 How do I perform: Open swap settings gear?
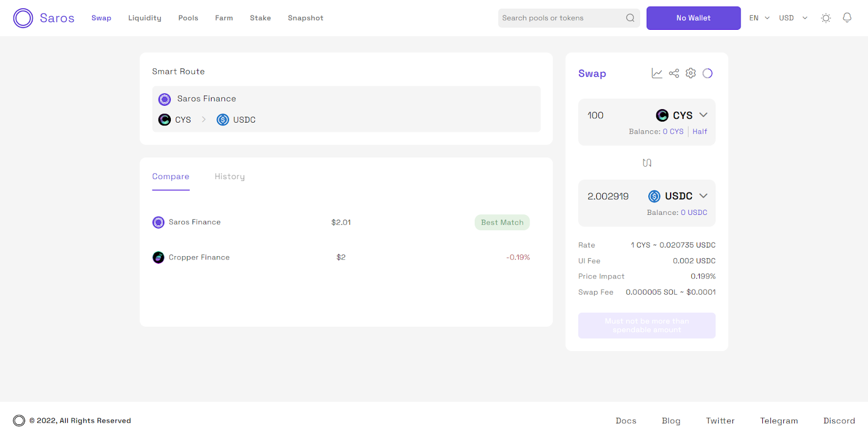[691, 73]
